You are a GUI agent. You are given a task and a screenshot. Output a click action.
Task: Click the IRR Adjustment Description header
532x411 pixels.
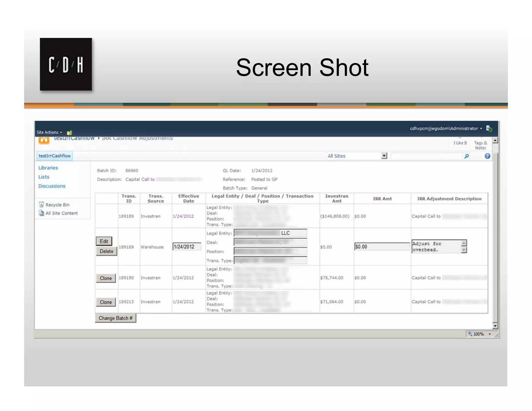pos(449,199)
